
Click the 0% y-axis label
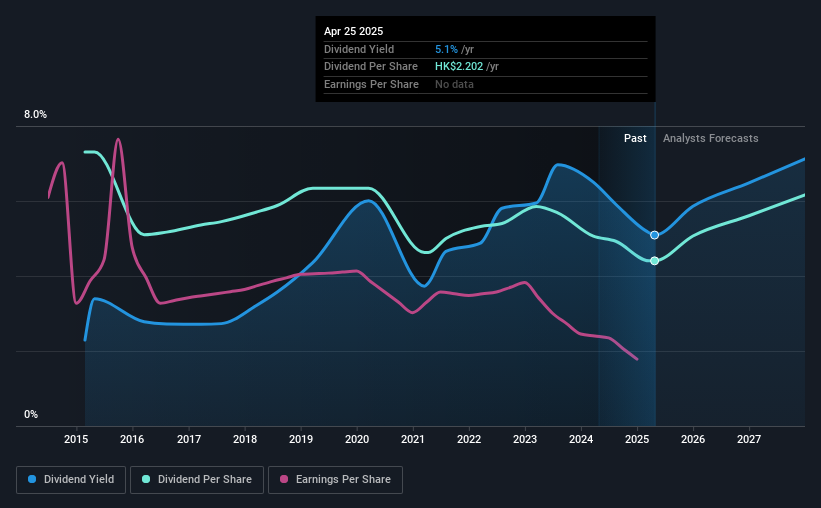point(31,414)
